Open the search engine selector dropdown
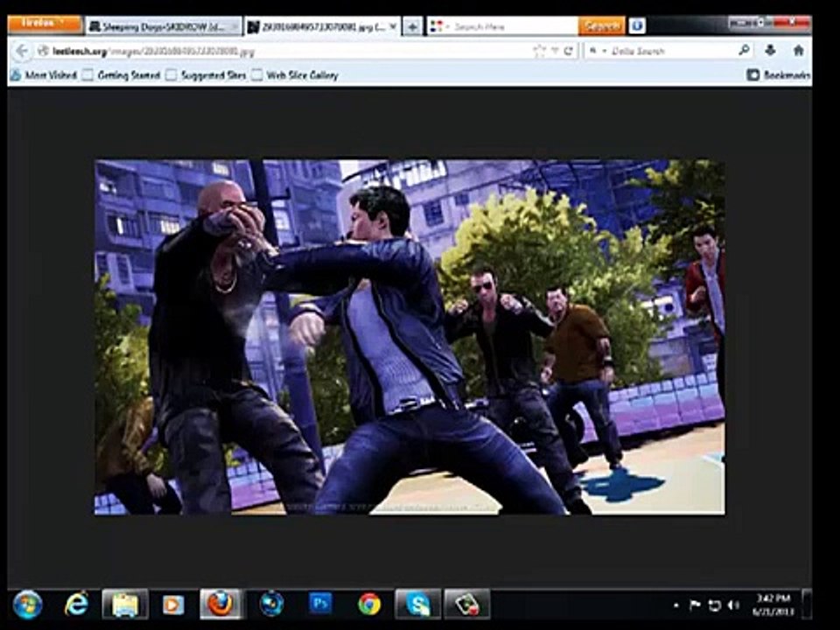This screenshot has height=630, width=840. pyautogui.click(x=597, y=51)
